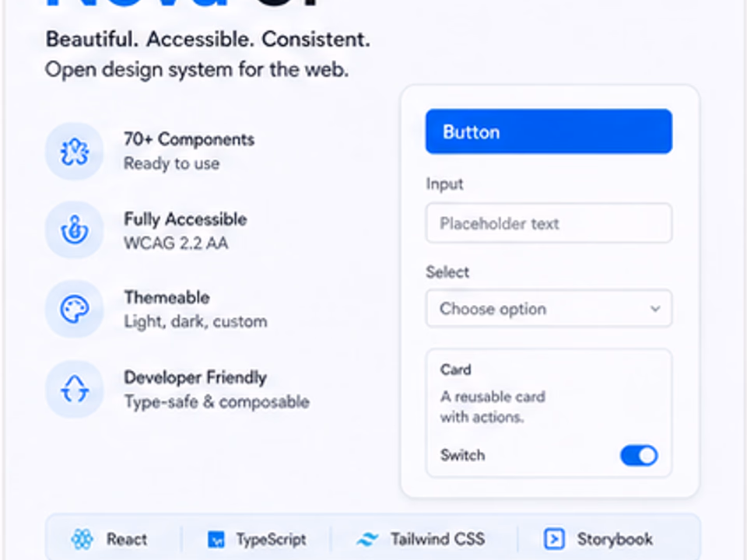Image resolution: width=747 pixels, height=560 pixels.
Task: Click the 'Tailwind CSS' label
Action: (438, 539)
